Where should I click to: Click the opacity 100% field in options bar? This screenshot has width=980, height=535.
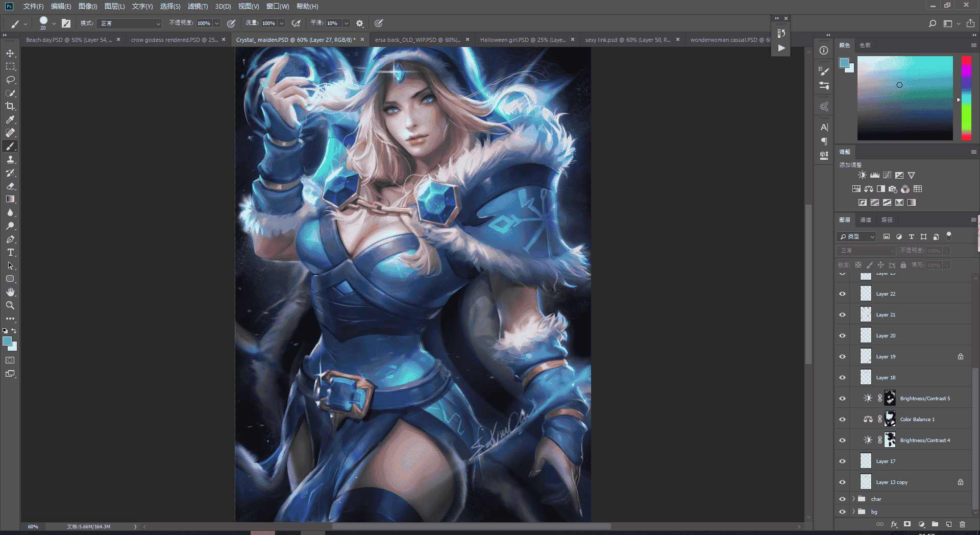(x=204, y=23)
